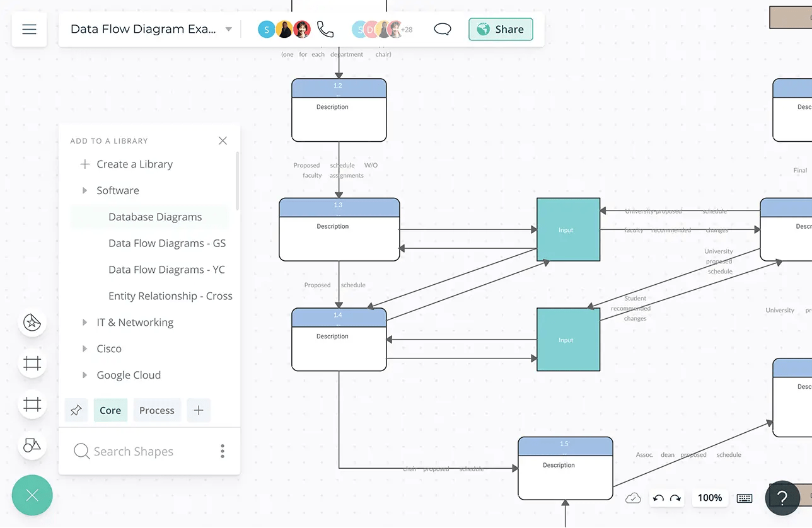
Task: Open the shapes tool at the bottom left
Action: click(32, 445)
